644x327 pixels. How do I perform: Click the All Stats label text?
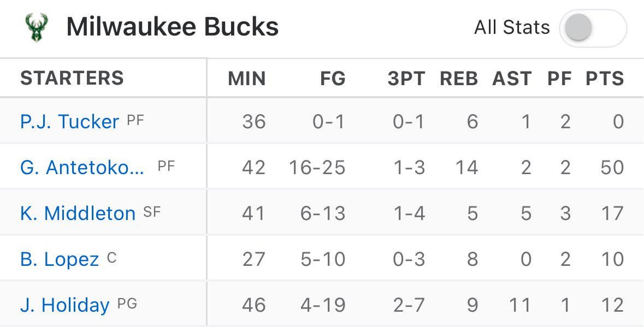click(512, 27)
